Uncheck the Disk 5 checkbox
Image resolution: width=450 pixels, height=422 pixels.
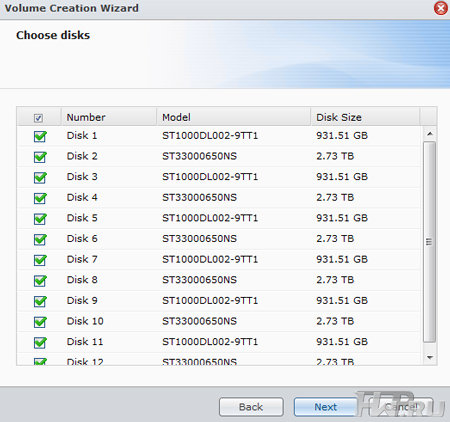click(40, 219)
